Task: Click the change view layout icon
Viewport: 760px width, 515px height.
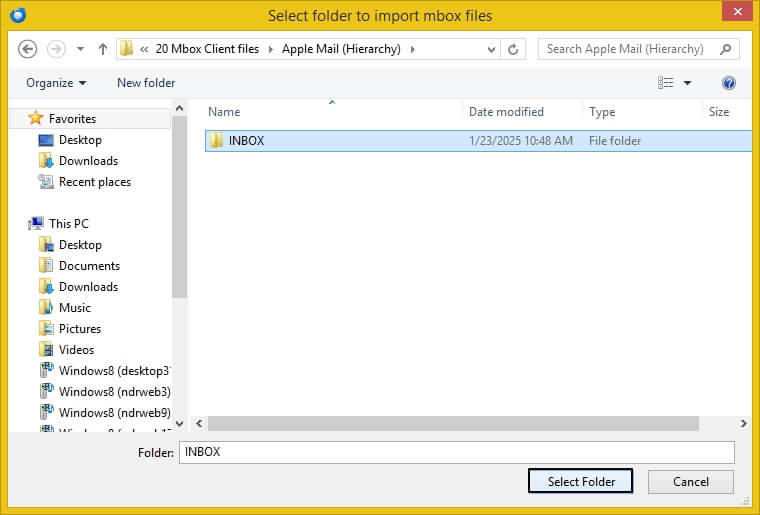Action: tap(666, 83)
